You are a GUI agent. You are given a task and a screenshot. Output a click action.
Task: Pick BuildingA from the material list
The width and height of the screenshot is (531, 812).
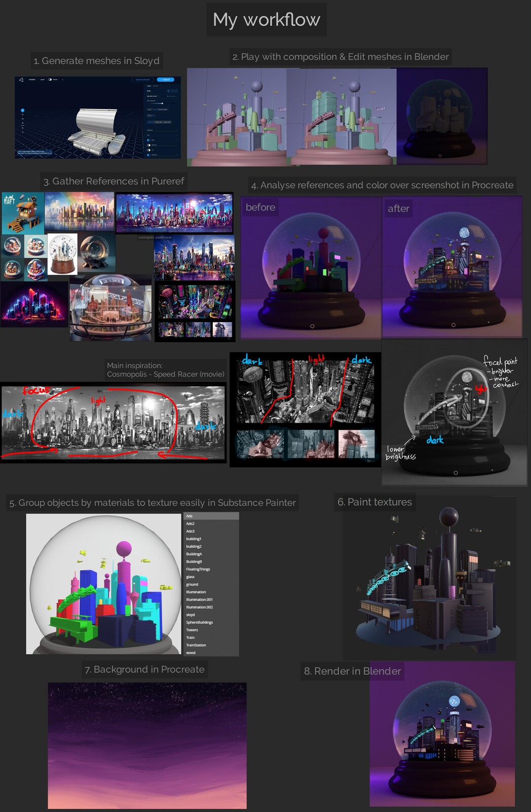click(x=211, y=554)
